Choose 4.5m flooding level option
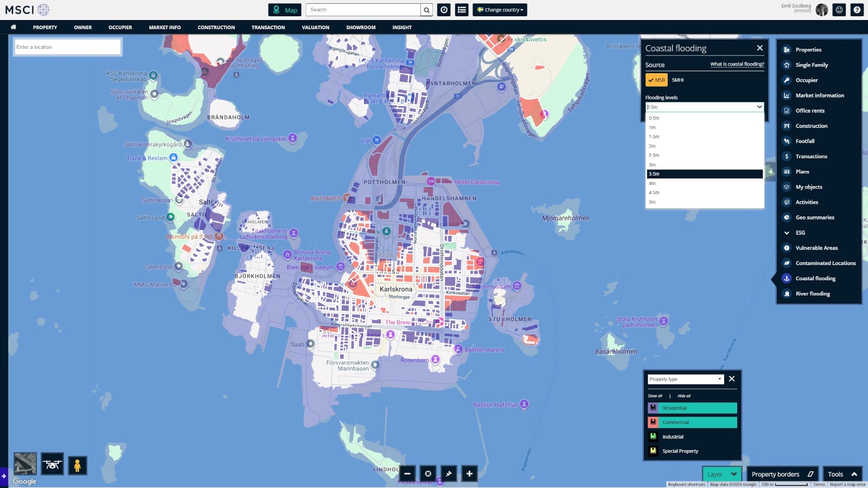Image resolution: width=868 pixels, height=488 pixels. 654,192
